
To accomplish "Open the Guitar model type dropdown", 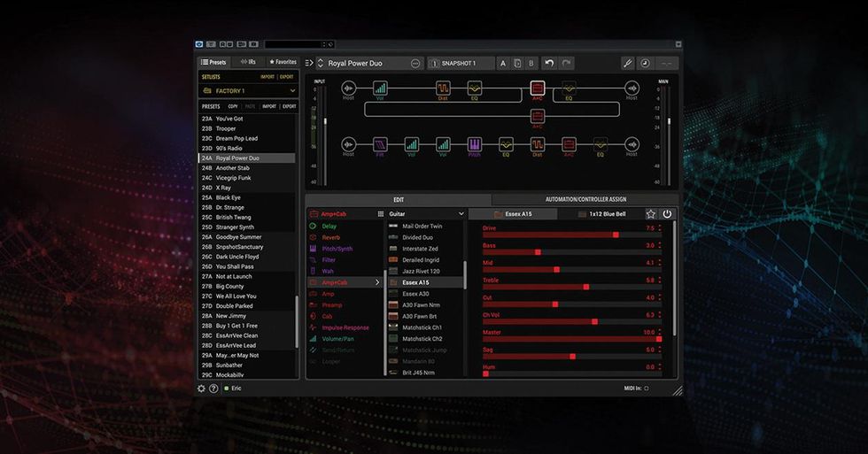I will [x=426, y=213].
